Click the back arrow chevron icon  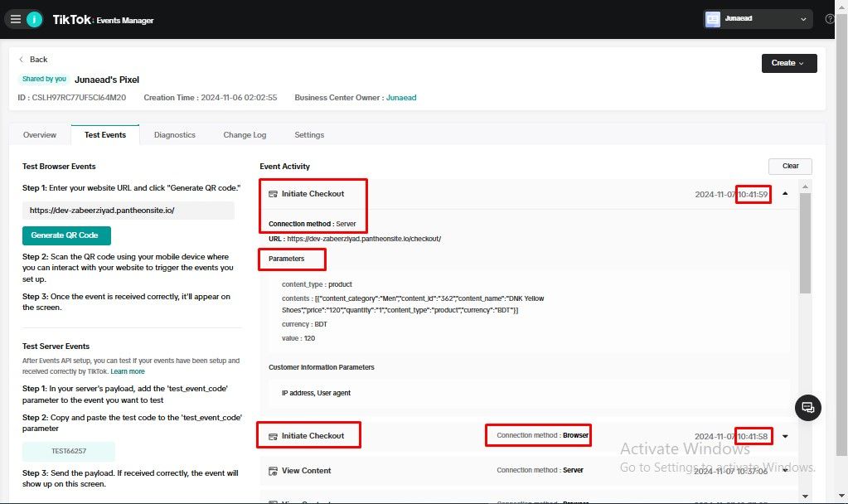pos(21,60)
